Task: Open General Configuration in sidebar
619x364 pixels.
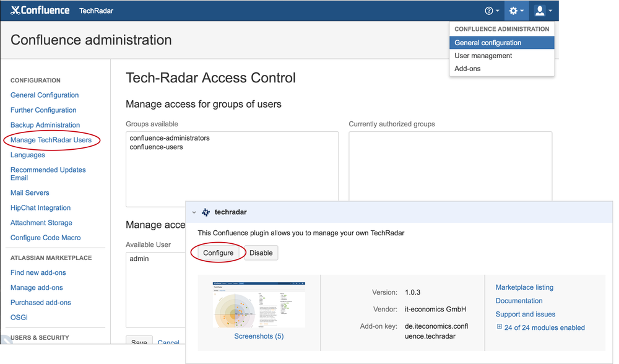Action: point(44,95)
